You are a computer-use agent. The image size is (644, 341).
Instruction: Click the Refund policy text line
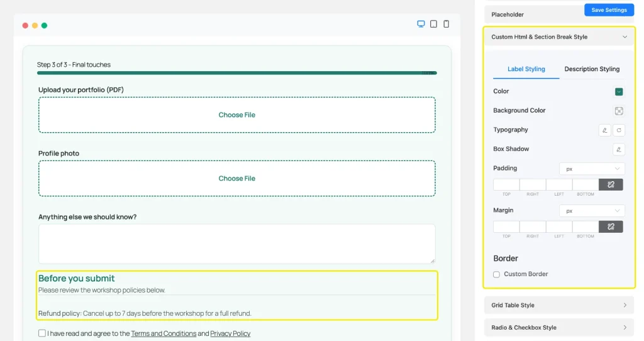click(x=145, y=313)
